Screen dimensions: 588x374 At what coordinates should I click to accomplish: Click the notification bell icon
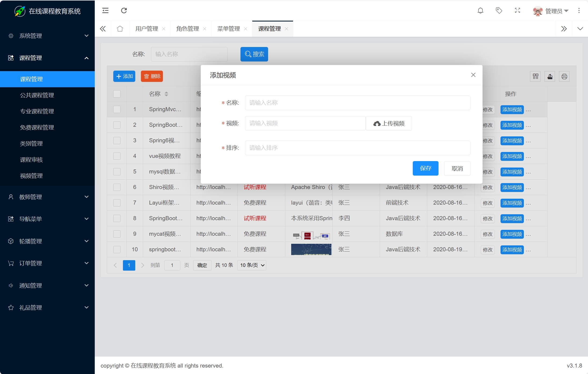pos(480,11)
